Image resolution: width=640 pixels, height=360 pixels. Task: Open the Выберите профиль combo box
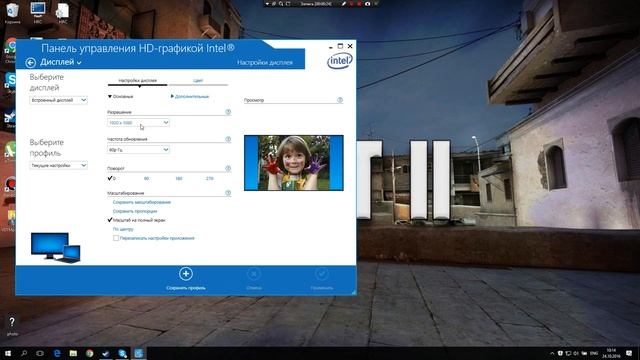click(58, 165)
